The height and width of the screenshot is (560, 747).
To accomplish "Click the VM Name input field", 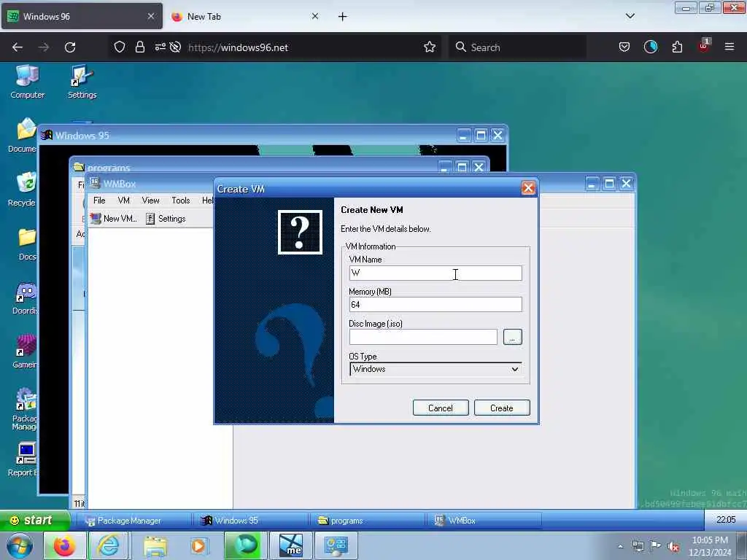I will (436, 273).
